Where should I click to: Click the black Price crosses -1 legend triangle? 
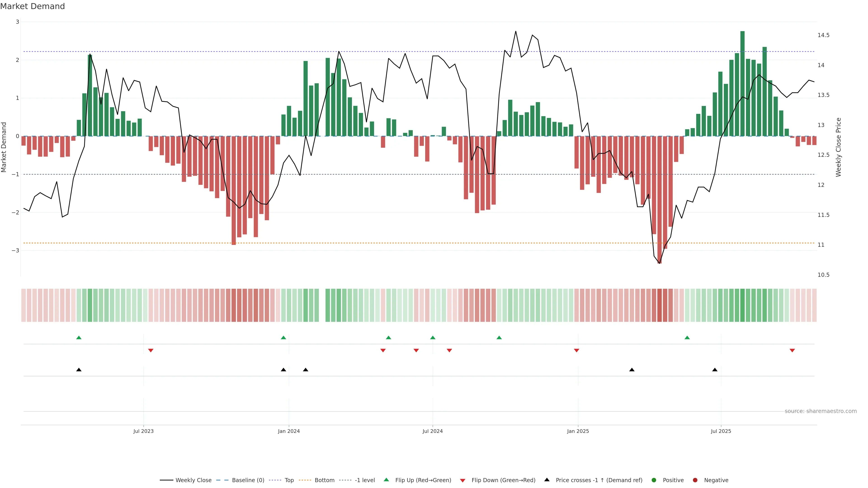[x=547, y=480]
